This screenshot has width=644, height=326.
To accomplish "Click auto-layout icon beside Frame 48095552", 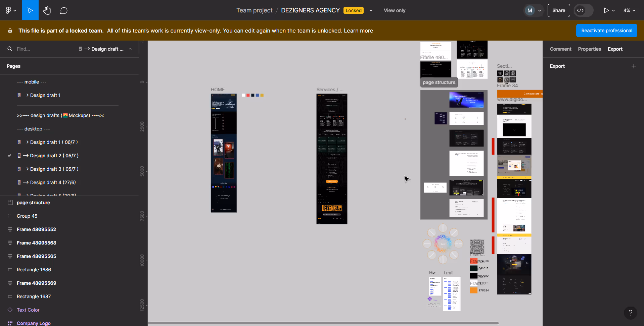I will (10, 229).
